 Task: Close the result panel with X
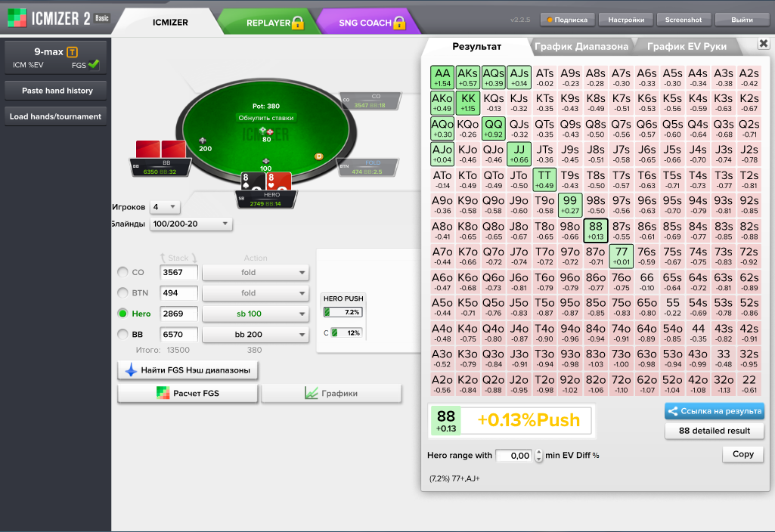coord(763,44)
